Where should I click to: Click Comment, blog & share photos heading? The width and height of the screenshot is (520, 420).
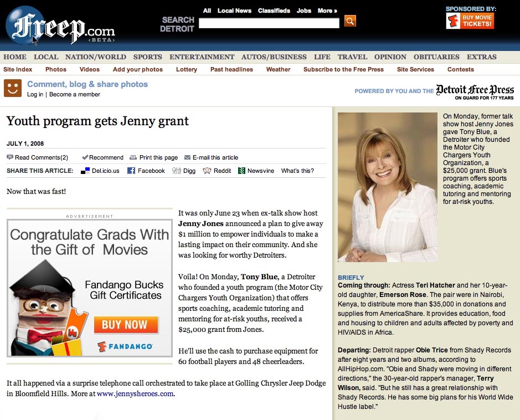tap(87, 84)
